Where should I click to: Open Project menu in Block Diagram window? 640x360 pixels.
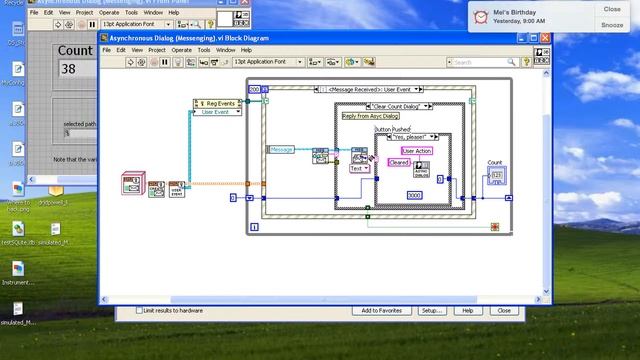click(x=157, y=50)
